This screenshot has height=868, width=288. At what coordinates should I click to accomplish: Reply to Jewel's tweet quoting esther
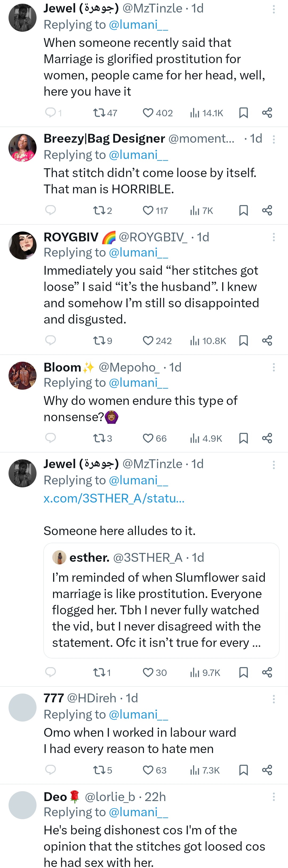(x=50, y=672)
